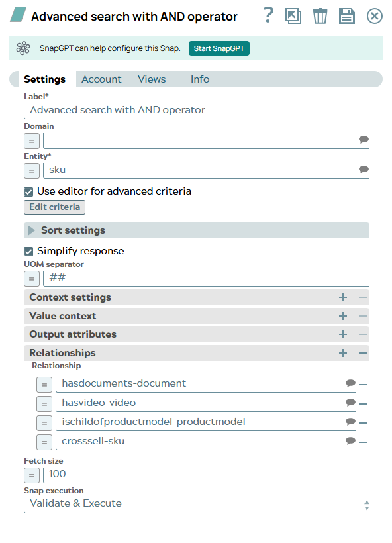Viewport: 392px width, 543px height.
Task: Open the Snap help via question mark icon
Action: pyautogui.click(x=268, y=16)
